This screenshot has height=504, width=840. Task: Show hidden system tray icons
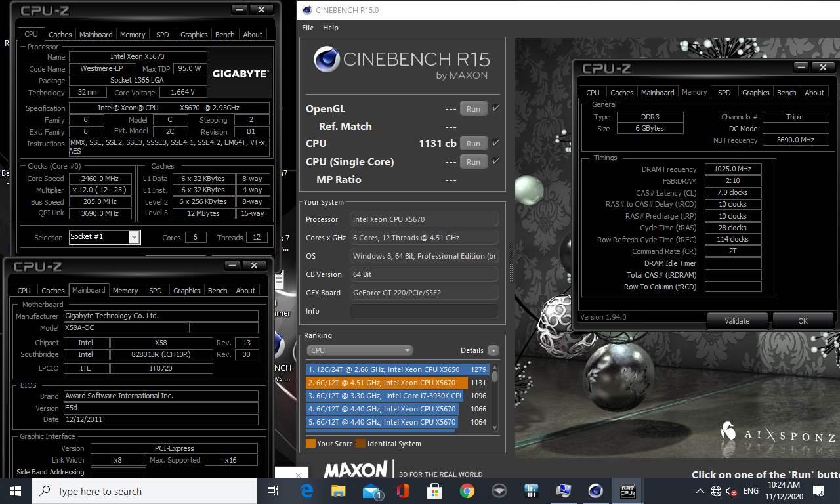point(700,491)
